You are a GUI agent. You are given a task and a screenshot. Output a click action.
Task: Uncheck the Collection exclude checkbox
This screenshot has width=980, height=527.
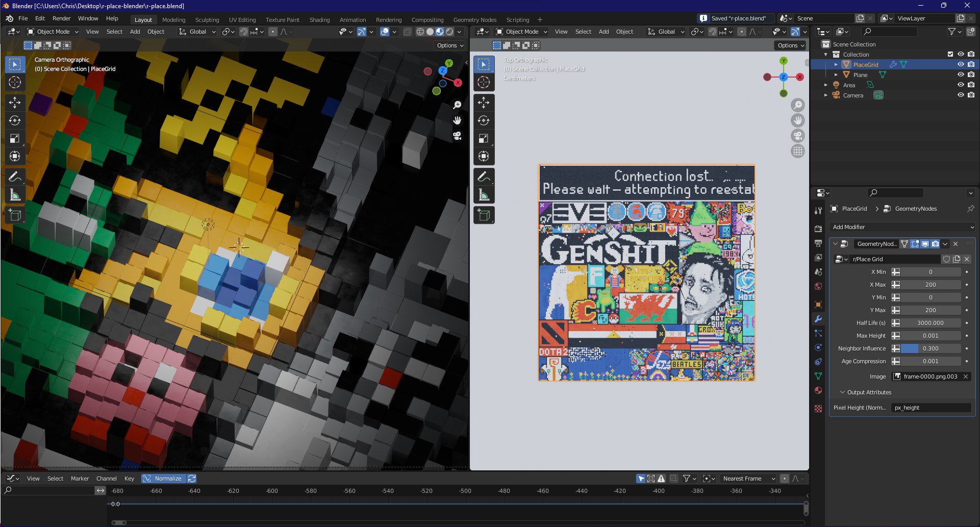(x=950, y=54)
